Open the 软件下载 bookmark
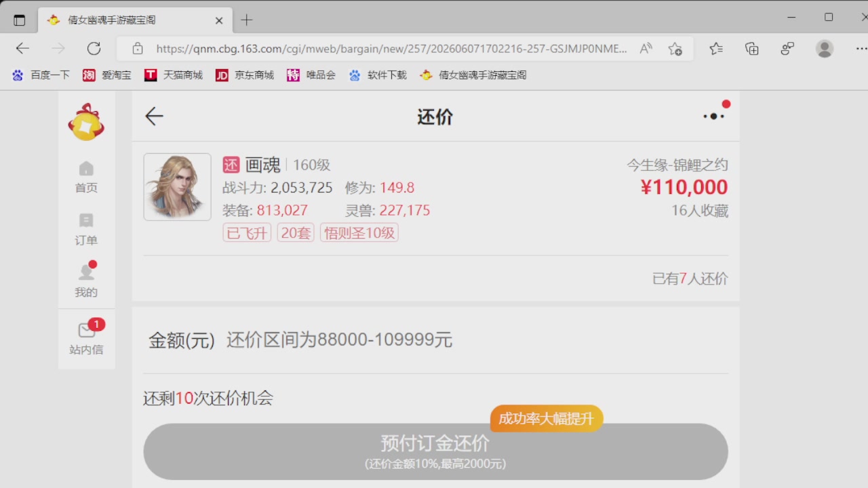The height and width of the screenshot is (488, 868). [x=378, y=75]
